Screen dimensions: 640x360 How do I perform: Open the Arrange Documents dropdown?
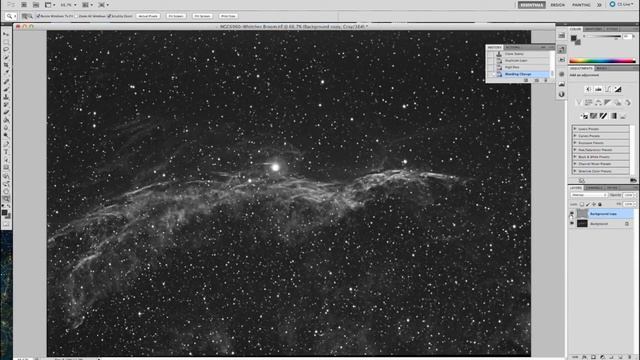[x=87, y=5]
